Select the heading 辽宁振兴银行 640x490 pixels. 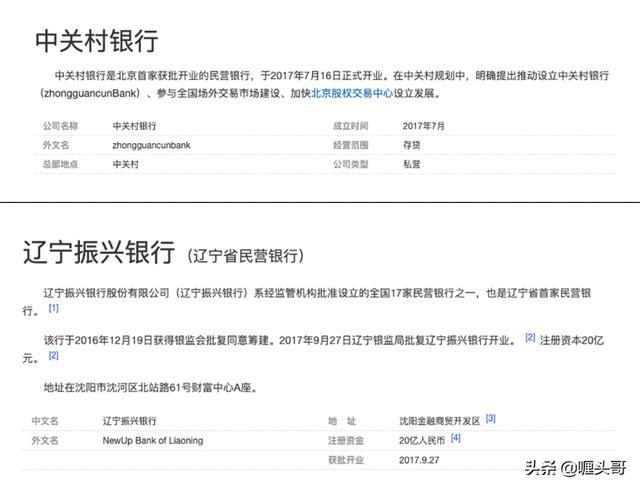(x=98, y=252)
